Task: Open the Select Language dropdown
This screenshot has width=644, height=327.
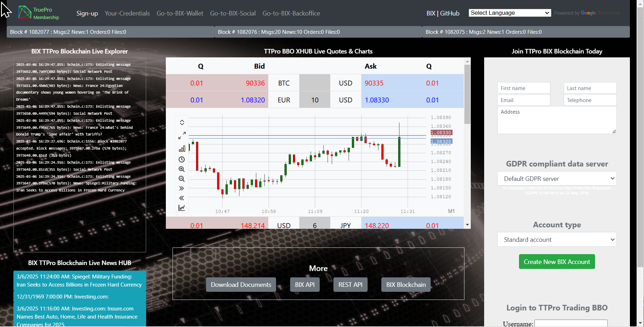Action: [509, 13]
